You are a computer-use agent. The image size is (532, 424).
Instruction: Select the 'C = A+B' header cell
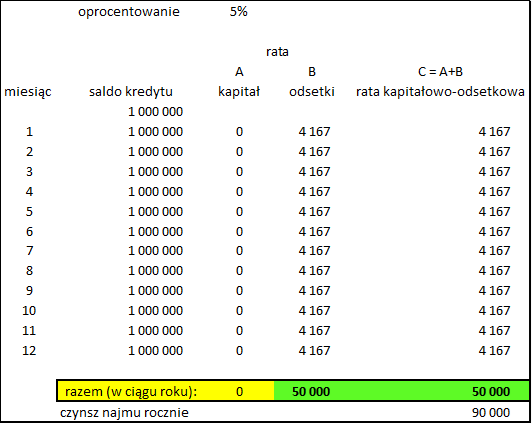coord(440,72)
